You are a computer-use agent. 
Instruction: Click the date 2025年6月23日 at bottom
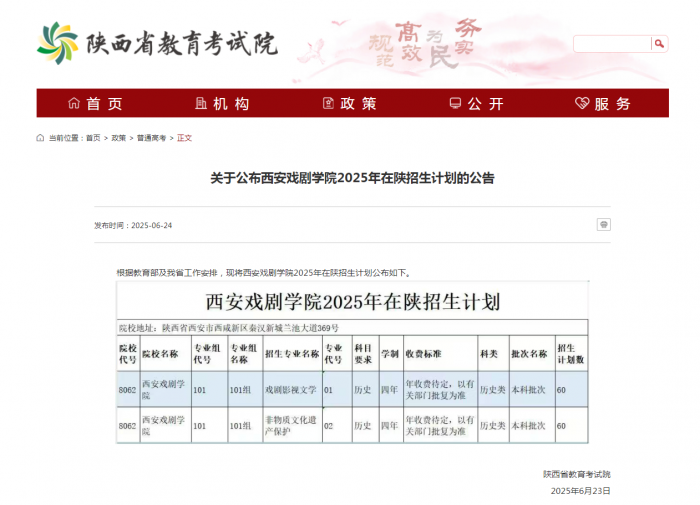580,491
